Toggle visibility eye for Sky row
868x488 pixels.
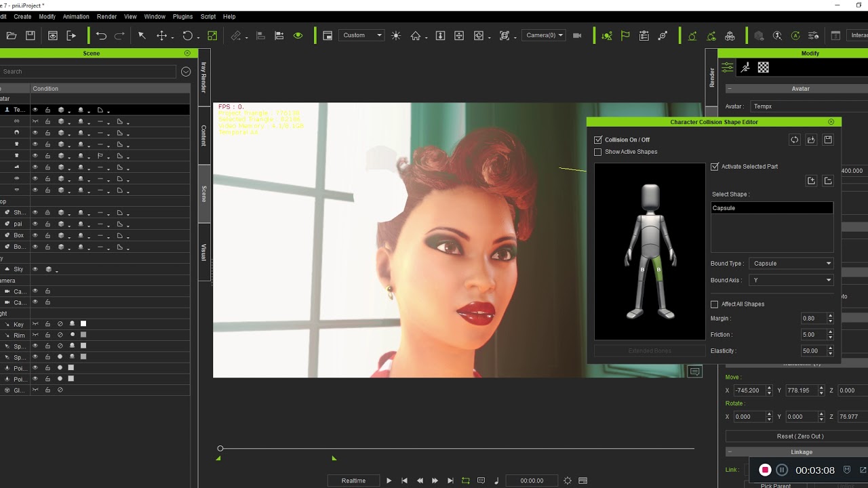coord(35,269)
